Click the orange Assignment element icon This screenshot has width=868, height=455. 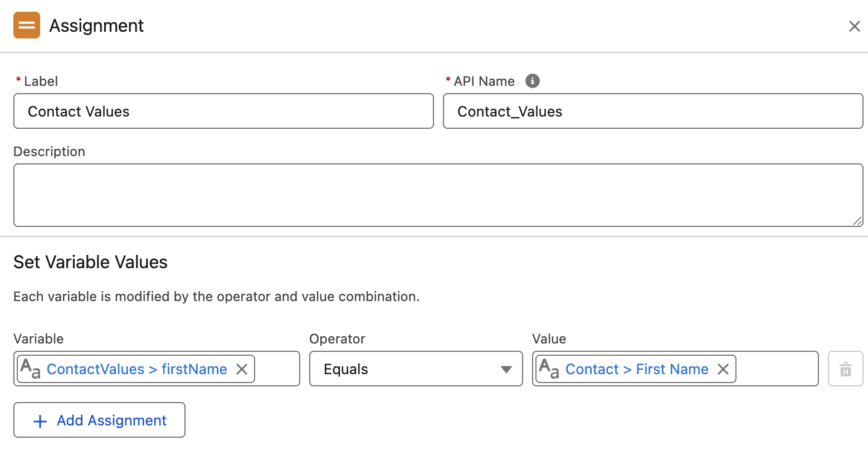click(26, 25)
